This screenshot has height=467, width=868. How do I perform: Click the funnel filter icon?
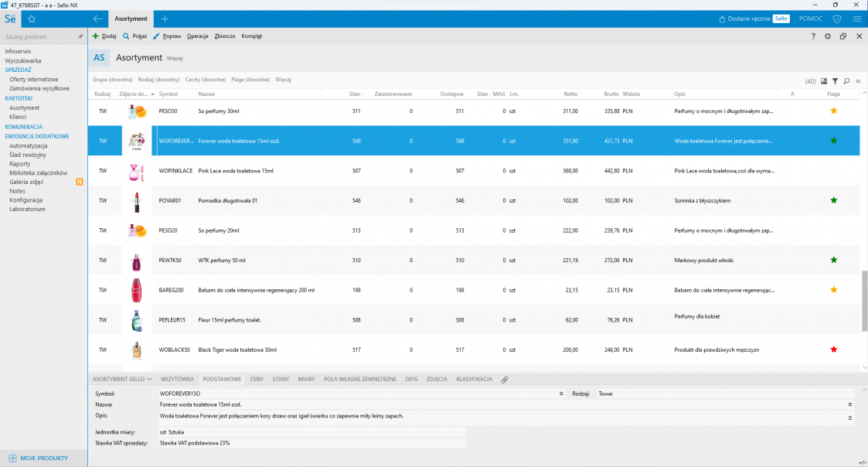pyautogui.click(x=836, y=80)
